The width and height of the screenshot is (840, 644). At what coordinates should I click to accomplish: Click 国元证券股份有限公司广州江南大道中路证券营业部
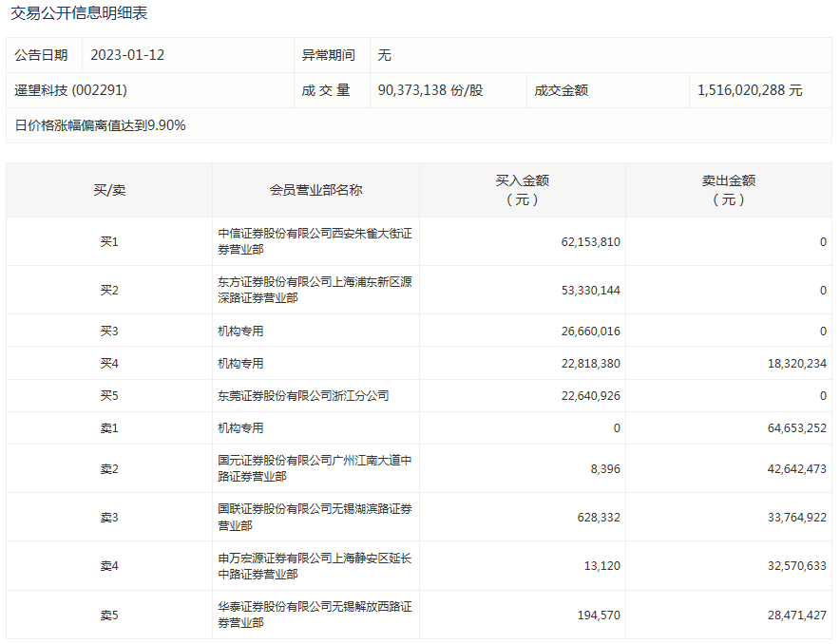315,468
